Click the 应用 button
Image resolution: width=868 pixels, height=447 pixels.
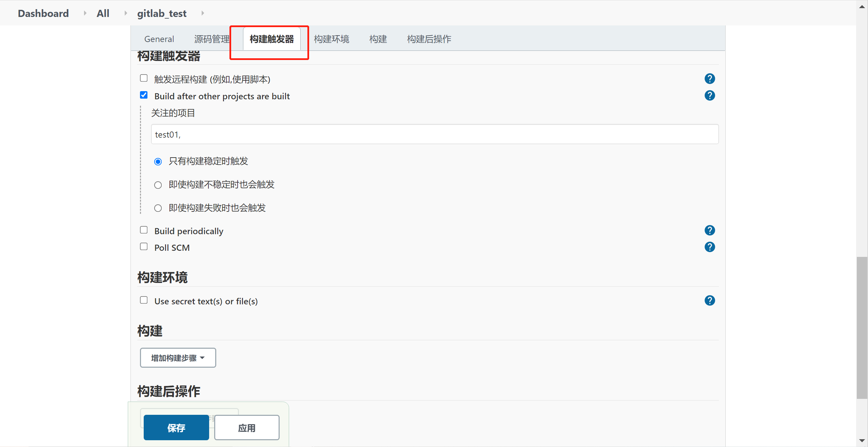[247, 428]
